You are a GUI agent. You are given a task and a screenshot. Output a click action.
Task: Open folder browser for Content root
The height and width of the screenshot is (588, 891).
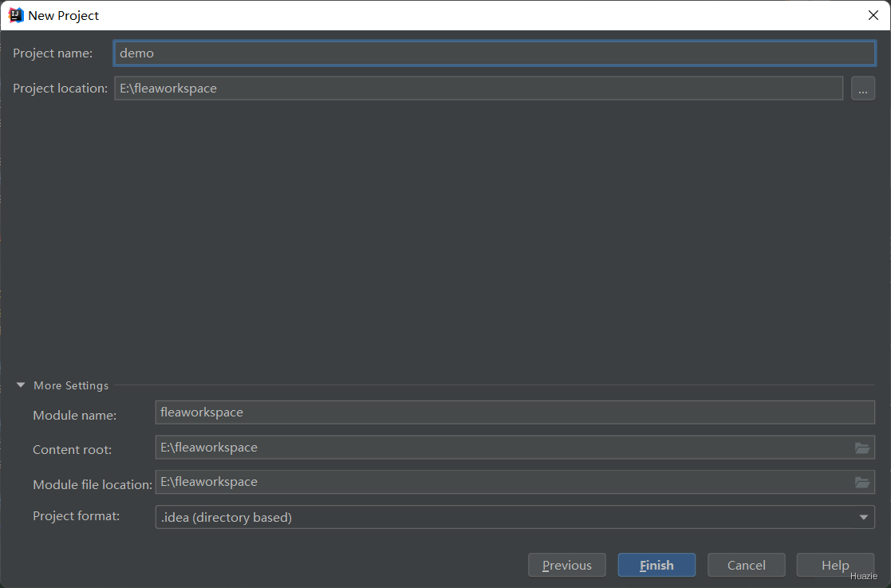pos(862,448)
